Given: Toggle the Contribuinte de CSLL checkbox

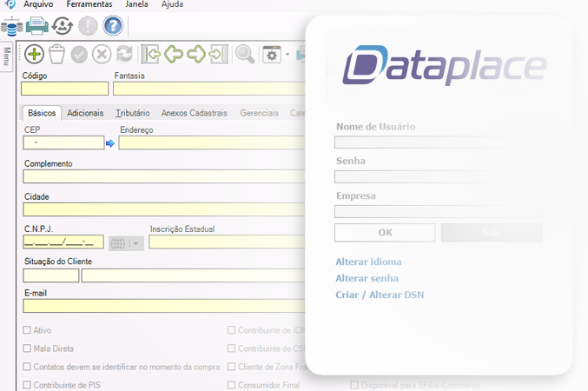Looking at the screenshot, I should coord(231,348).
